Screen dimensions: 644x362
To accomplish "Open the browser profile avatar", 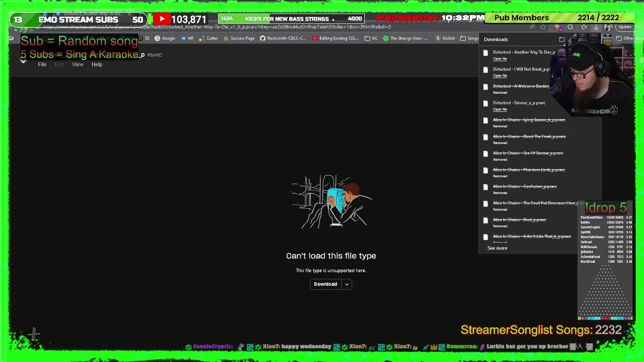I will point(608,27).
